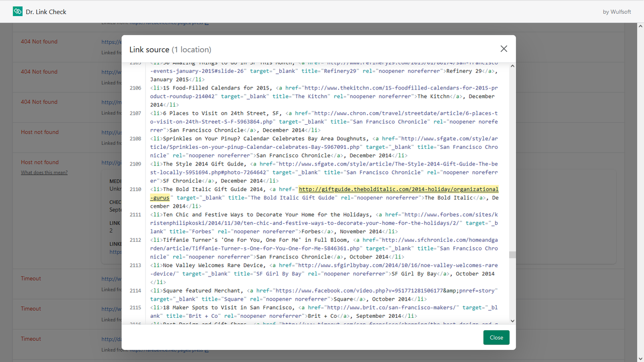
Task: Open the 'What does this mean?' help link
Action: pos(44,172)
